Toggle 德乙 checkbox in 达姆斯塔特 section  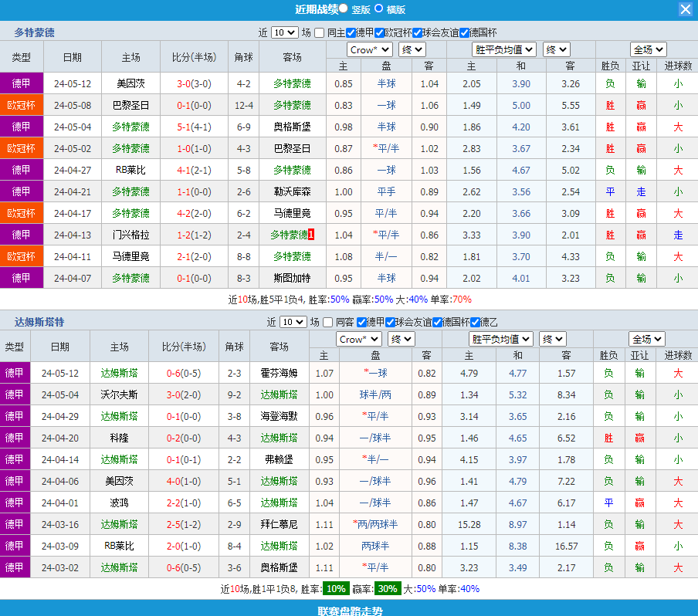click(475, 322)
